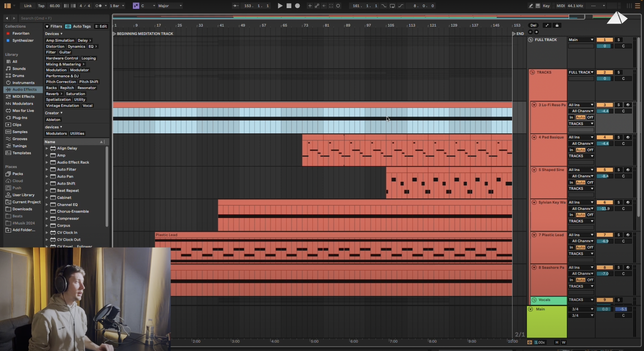Toggle the Arrangement Loop switch
644x351 pixels.
392,6
